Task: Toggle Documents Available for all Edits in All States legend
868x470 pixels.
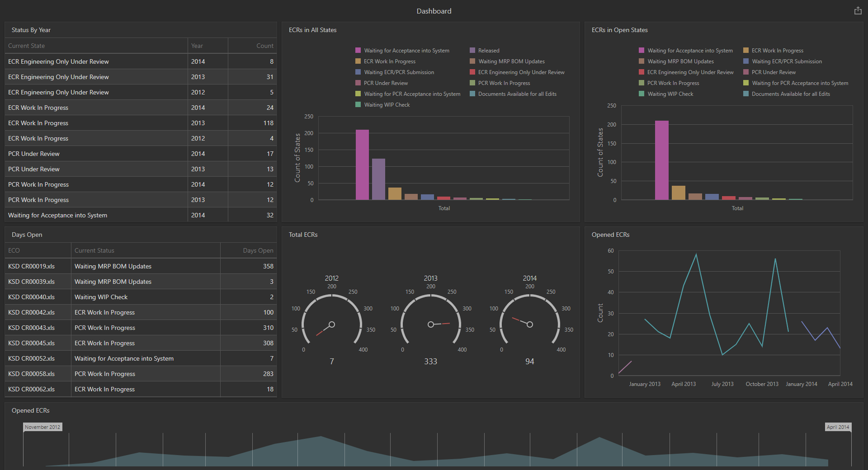Action: click(513, 94)
